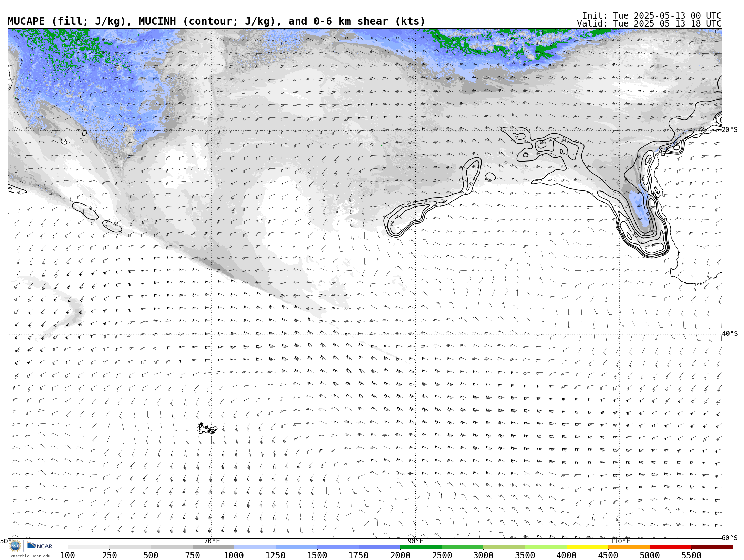744x560 pixels.
Task: Click the 60°S latitude label
Action: pyautogui.click(x=730, y=538)
